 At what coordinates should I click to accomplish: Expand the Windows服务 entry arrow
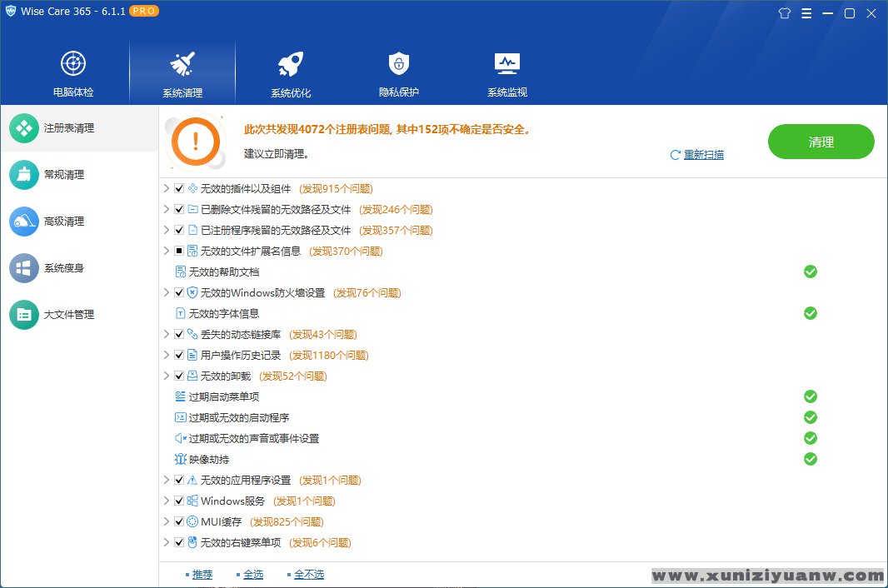167,501
